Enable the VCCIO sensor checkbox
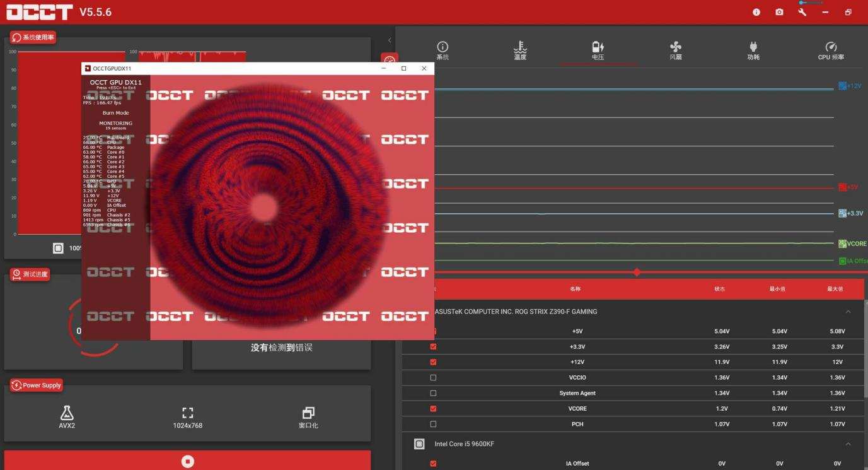This screenshot has height=470, width=868. point(433,377)
